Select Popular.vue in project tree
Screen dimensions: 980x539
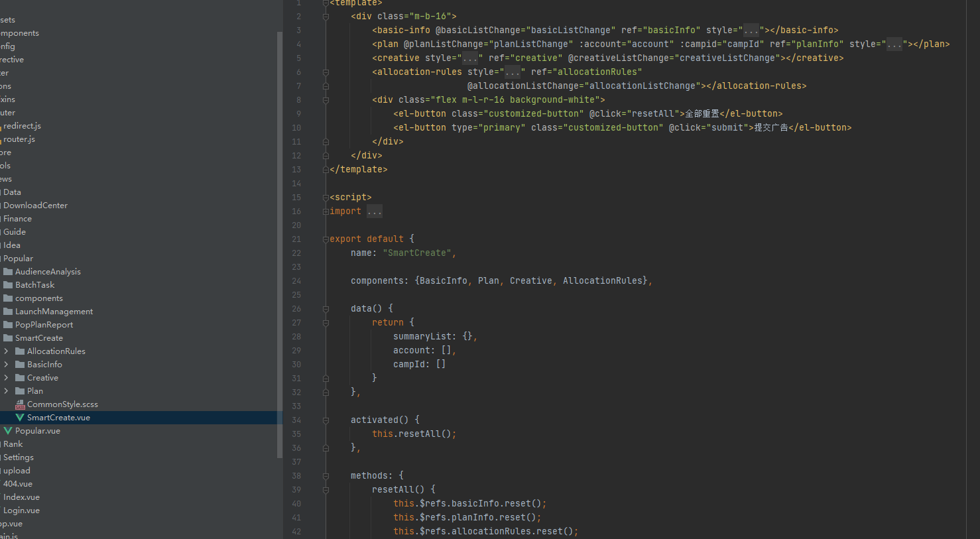38,431
